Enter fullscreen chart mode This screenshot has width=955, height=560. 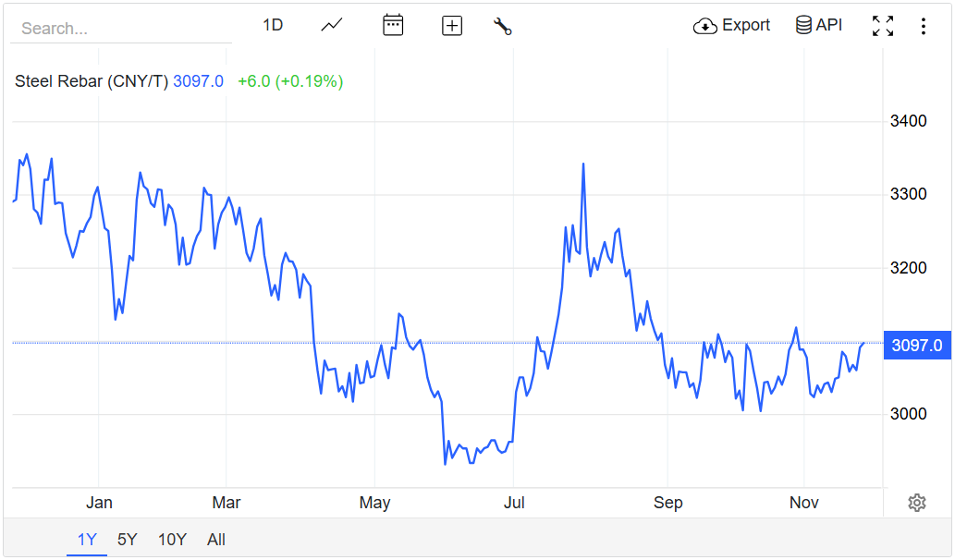[x=883, y=26]
